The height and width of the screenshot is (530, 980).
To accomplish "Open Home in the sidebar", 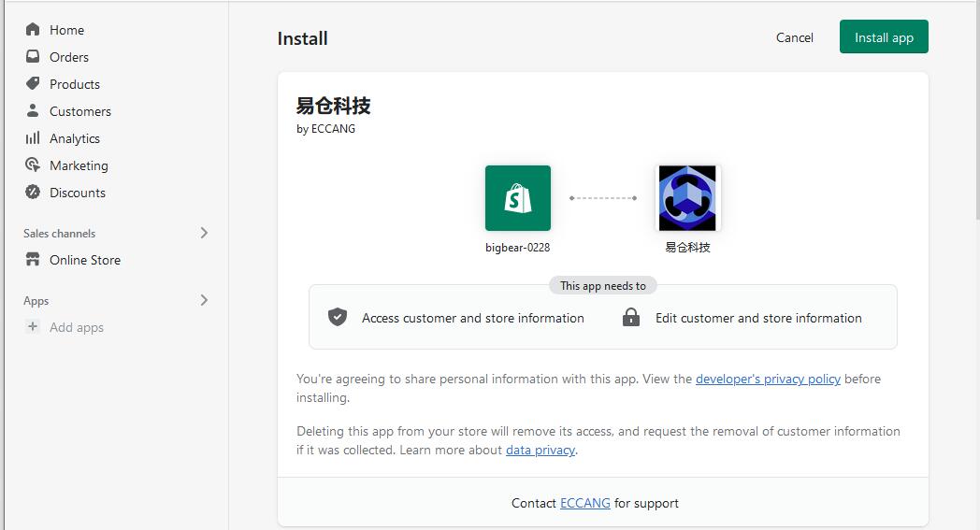I will [x=67, y=30].
